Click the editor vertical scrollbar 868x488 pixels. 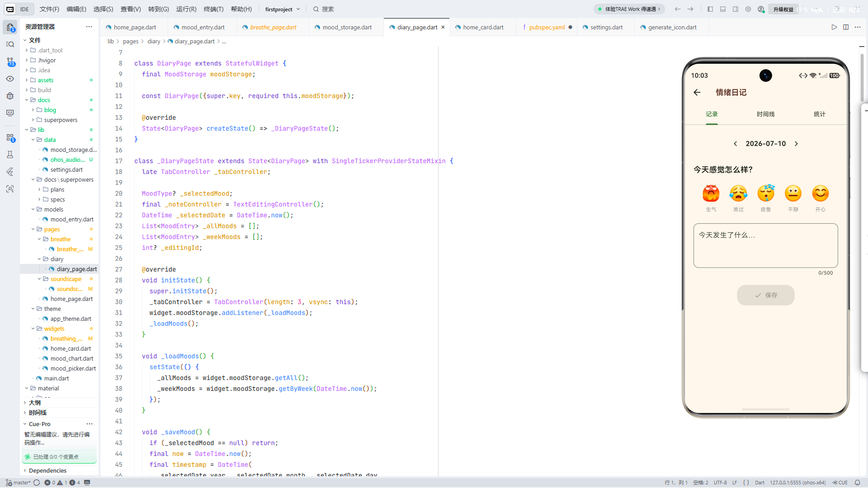pyautogui.click(x=862, y=77)
